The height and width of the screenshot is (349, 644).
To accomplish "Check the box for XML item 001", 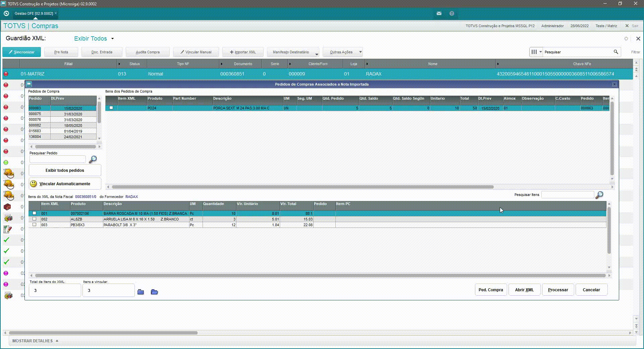I will pyautogui.click(x=34, y=213).
